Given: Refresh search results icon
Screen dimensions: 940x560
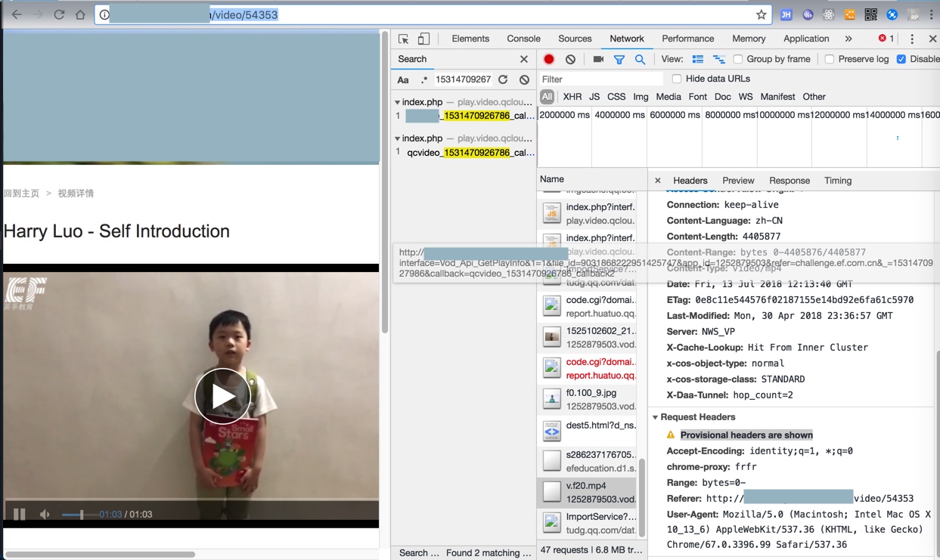Looking at the screenshot, I should [x=503, y=79].
